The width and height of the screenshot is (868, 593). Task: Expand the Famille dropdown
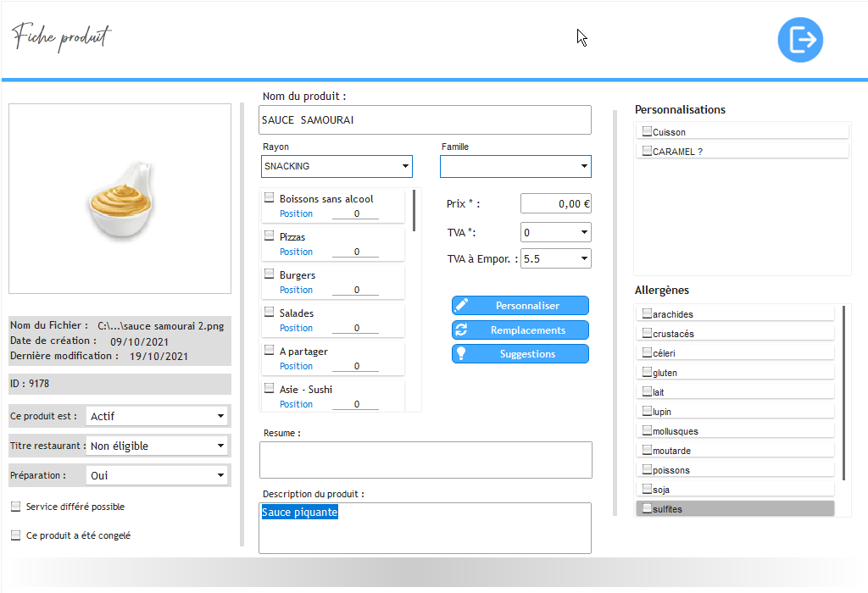[515, 167]
